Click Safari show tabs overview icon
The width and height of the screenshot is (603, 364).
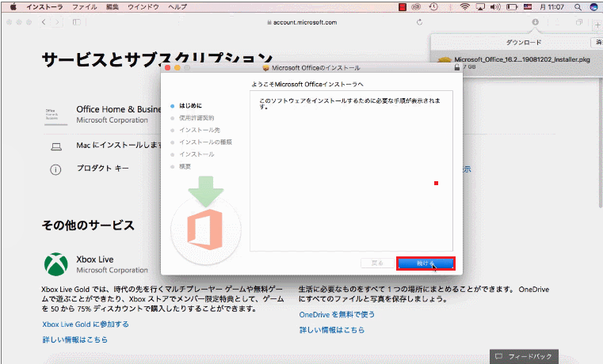tap(578, 22)
